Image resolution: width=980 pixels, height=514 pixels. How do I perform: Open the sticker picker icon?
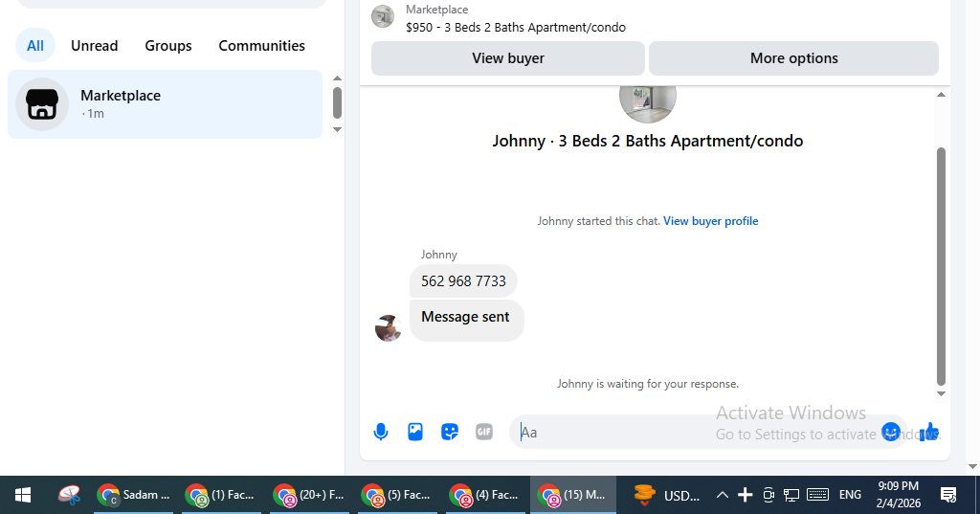[x=450, y=432]
